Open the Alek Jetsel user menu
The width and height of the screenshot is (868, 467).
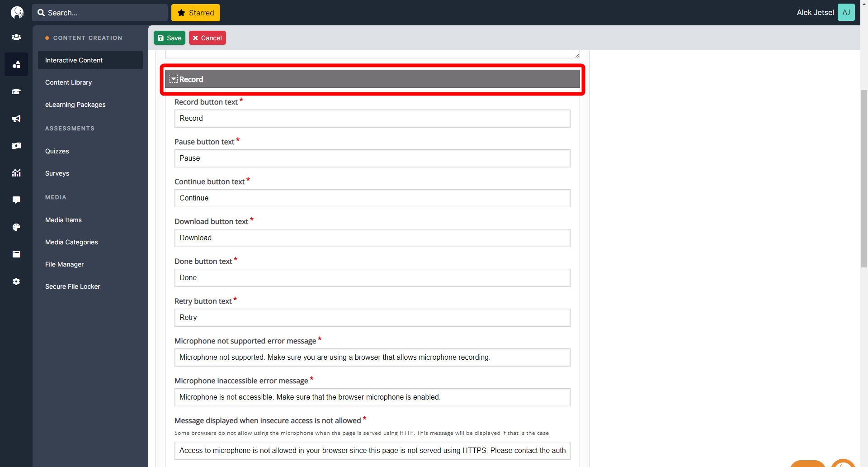click(x=815, y=13)
